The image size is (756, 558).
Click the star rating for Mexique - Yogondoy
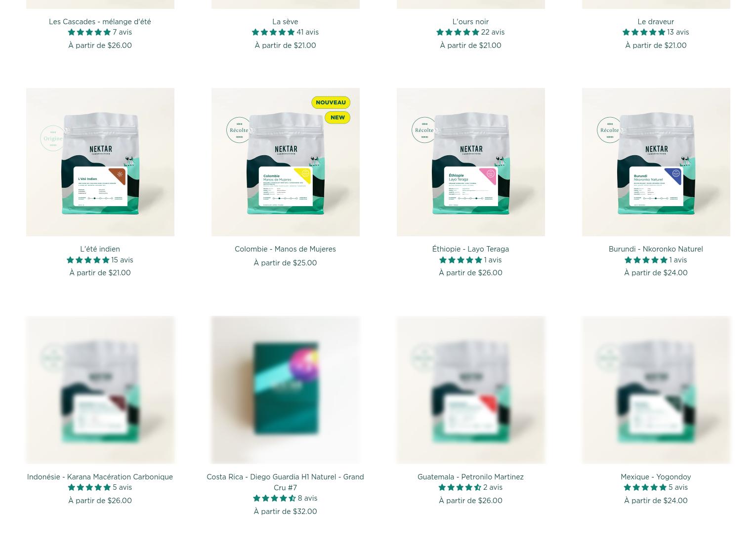[x=645, y=487]
